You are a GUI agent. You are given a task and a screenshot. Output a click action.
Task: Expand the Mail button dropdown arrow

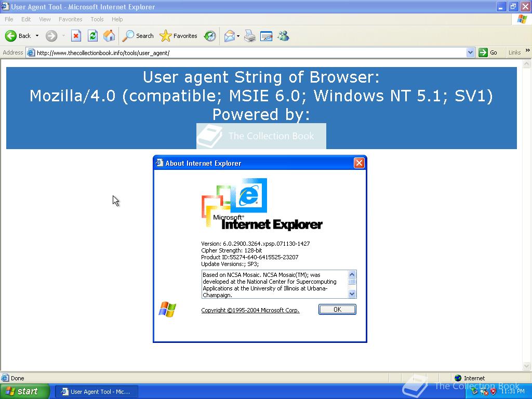coord(238,36)
